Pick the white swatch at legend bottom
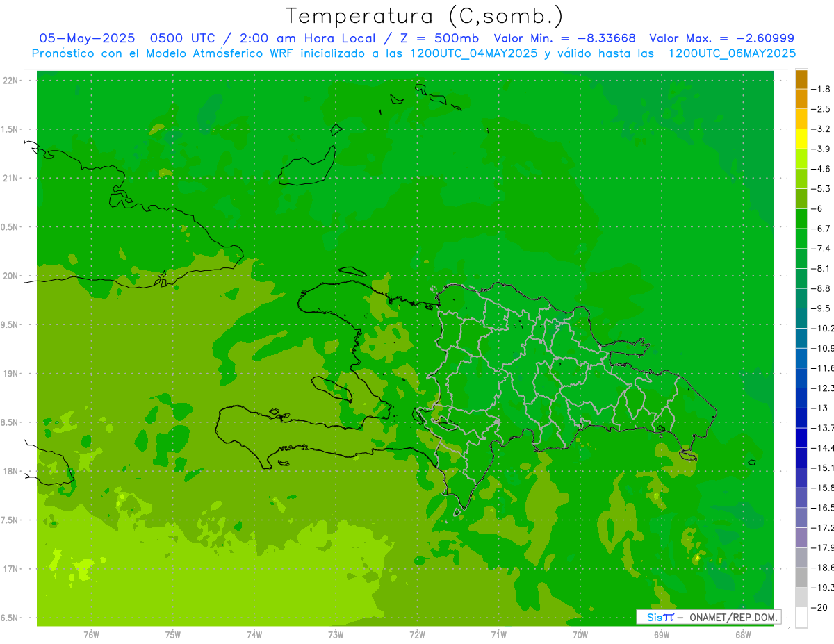The height and width of the screenshot is (644, 834). click(x=802, y=618)
